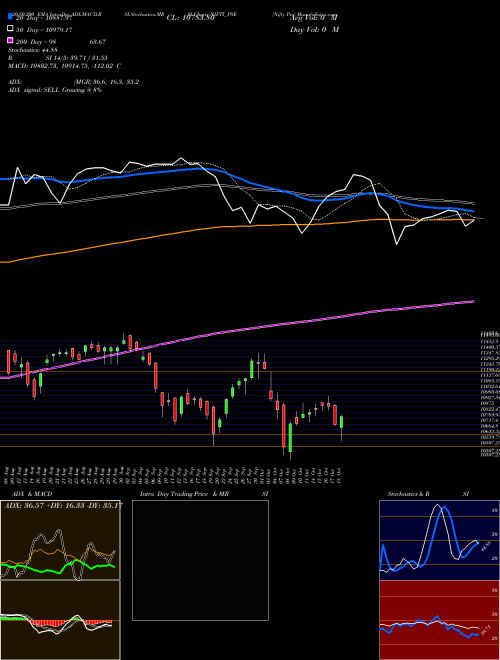Screen dimensions: 500x660
Task: Click the white 50 Day legend swatch
Action: pyautogui.click(x=11, y=29)
